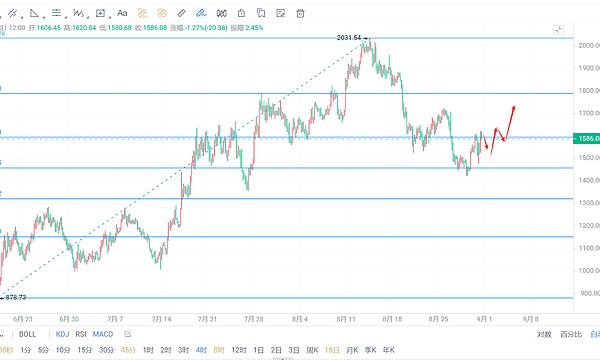
Task: Select the active 4时 timeframe
Action: 201,350
